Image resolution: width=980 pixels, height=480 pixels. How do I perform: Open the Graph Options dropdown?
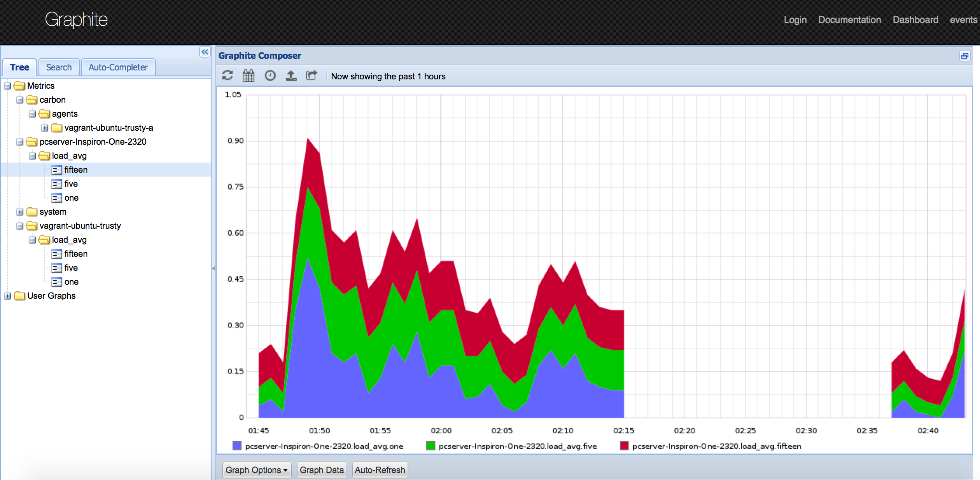[x=257, y=470]
